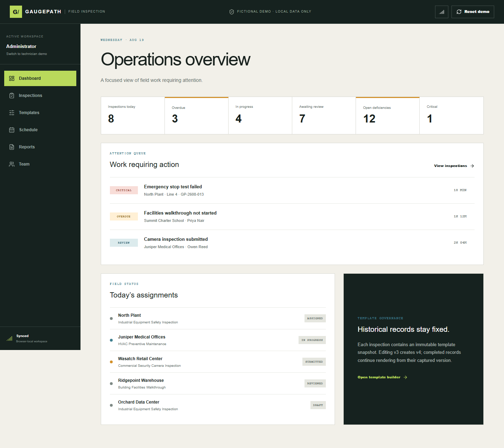Click the arrow next to View inspections
This screenshot has height=448, width=504.
pyautogui.click(x=472, y=166)
